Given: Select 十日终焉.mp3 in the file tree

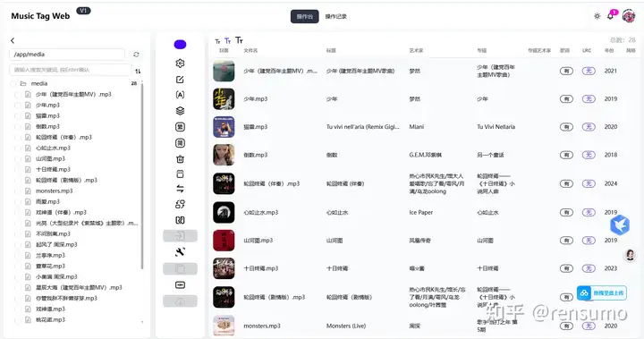Looking at the screenshot, I should point(53,169).
